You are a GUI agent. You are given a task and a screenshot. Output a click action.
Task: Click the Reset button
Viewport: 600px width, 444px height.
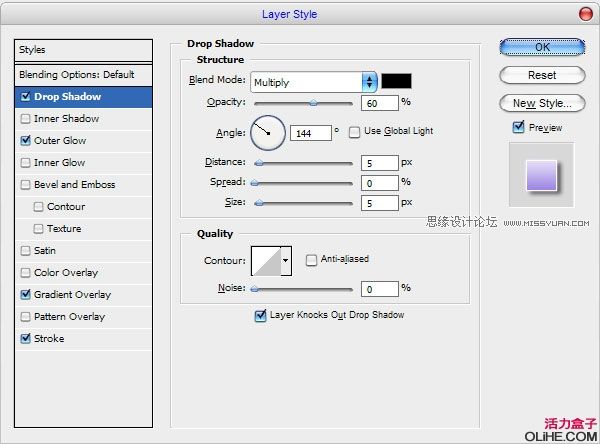click(x=542, y=75)
